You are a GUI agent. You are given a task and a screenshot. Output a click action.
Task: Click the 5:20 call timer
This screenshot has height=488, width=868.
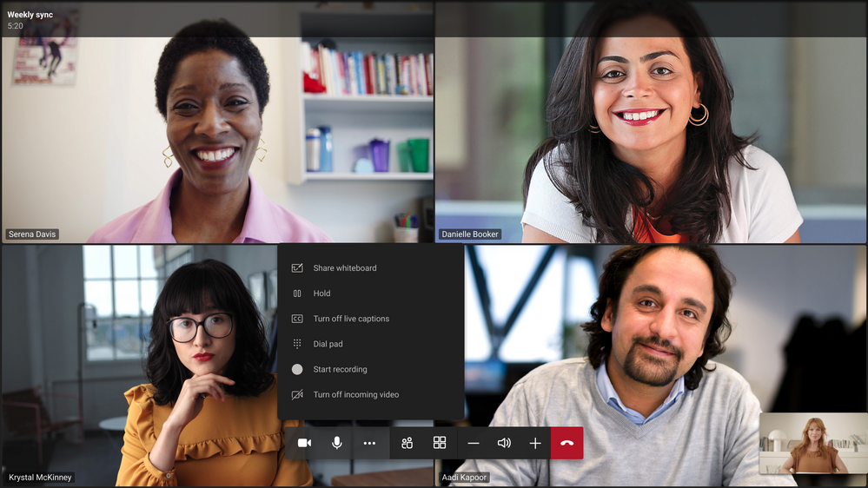pyautogui.click(x=15, y=26)
